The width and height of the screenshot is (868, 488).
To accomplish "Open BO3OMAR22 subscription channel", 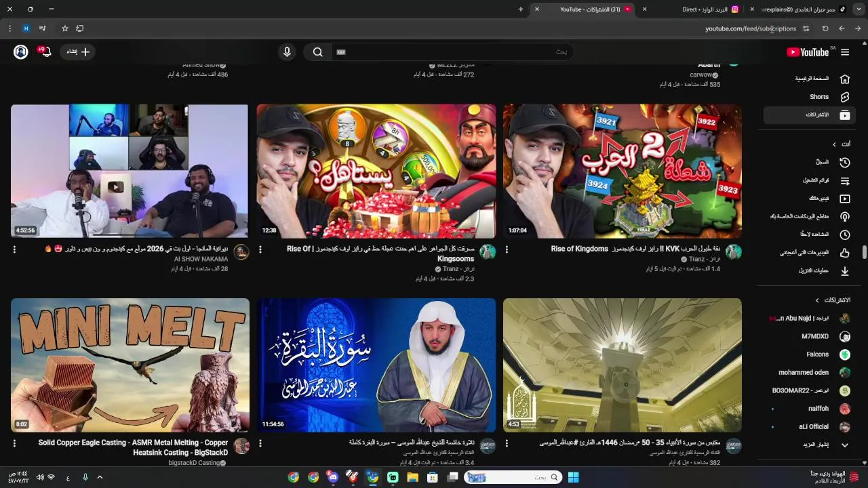I will coord(809,391).
